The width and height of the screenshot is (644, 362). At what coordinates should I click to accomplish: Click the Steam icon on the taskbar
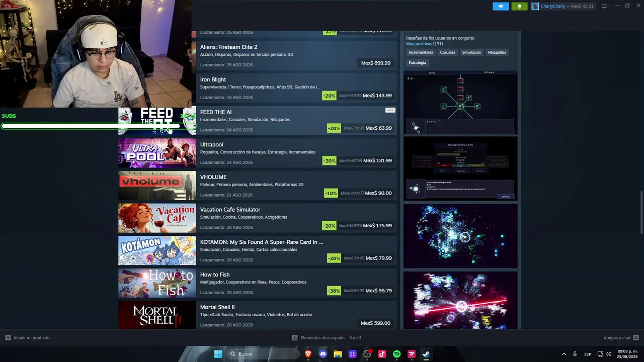pos(426,354)
